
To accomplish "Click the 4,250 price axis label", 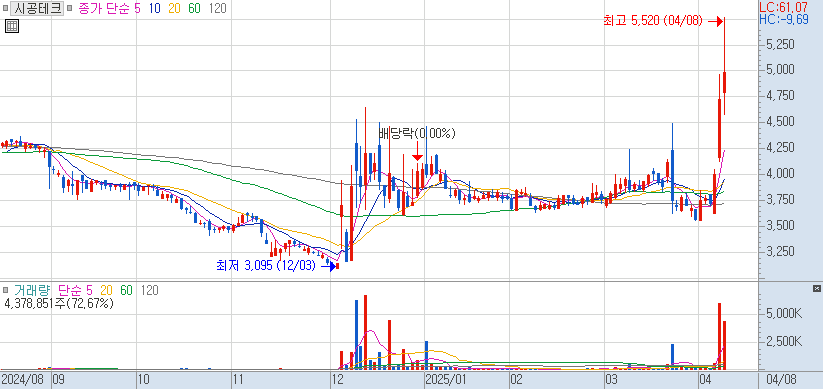I will click(779, 148).
